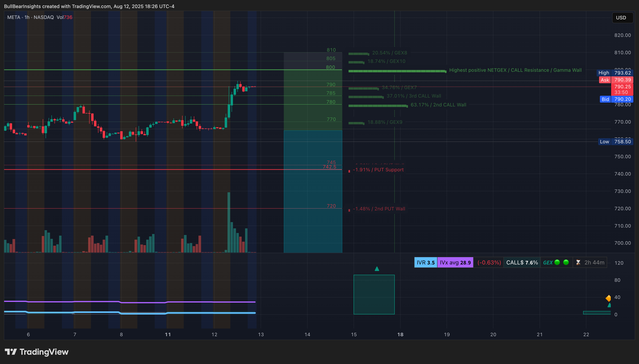The image size is (639, 364).
Task: Select the META 1h NASDAQ symbol label
Action: (x=30, y=17)
